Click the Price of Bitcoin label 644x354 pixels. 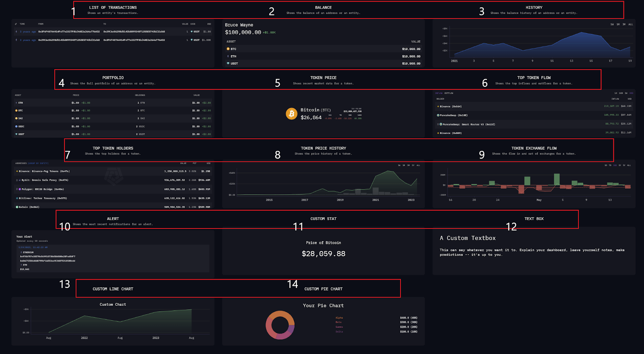[324, 243]
